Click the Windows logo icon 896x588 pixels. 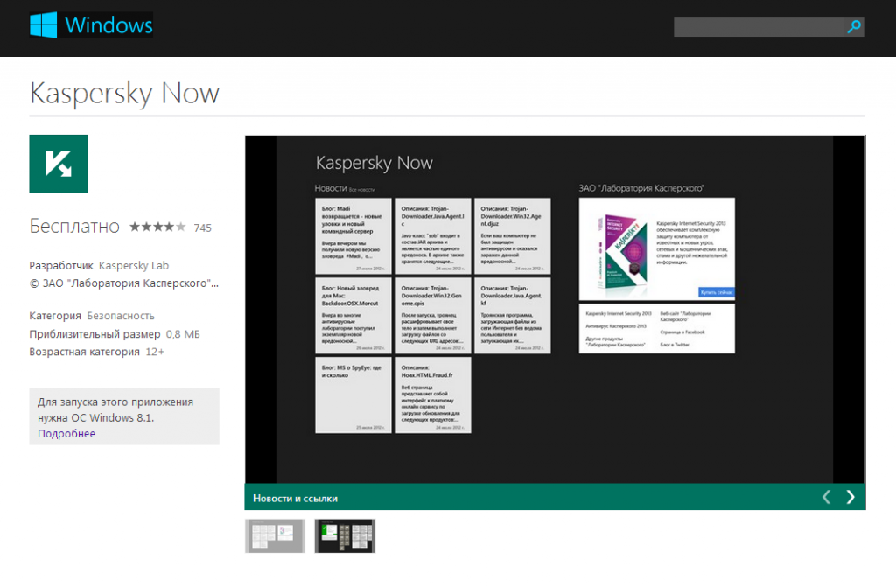pos(44,25)
